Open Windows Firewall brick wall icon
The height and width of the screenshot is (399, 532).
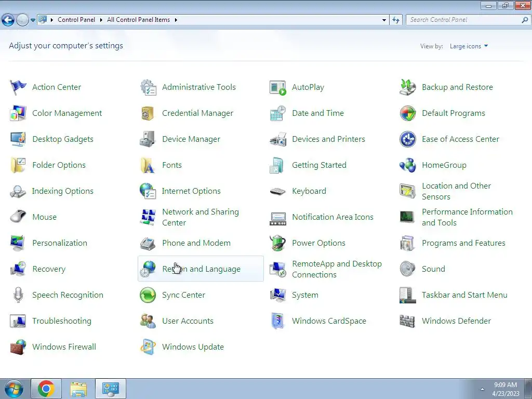click(x=18, y=347)
